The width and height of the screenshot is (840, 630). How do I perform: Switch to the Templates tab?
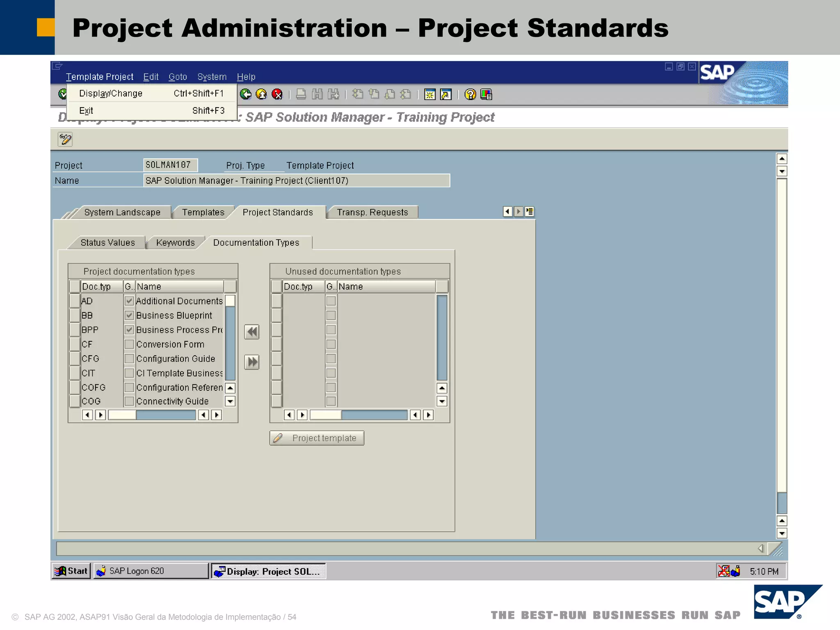coord(203,212)
